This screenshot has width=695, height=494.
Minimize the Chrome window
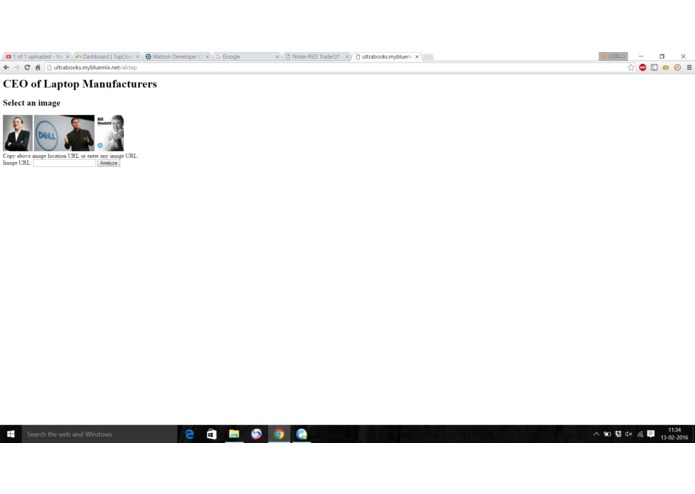point(641,56)
